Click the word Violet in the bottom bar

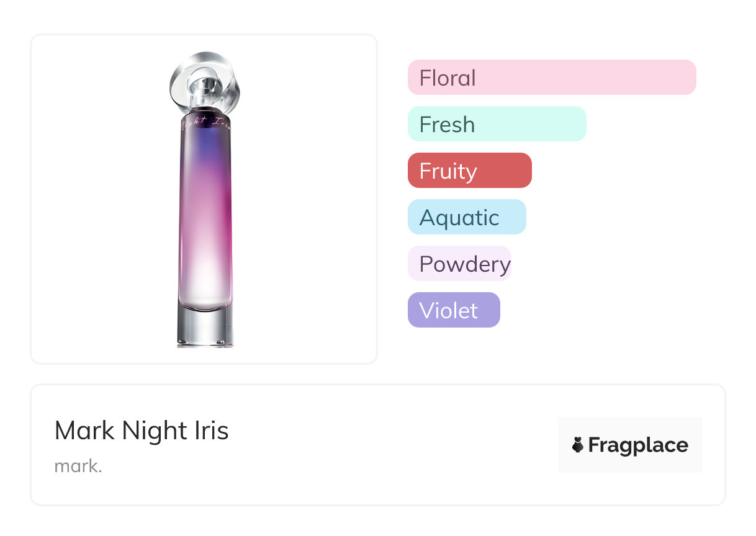coord(448,311)
